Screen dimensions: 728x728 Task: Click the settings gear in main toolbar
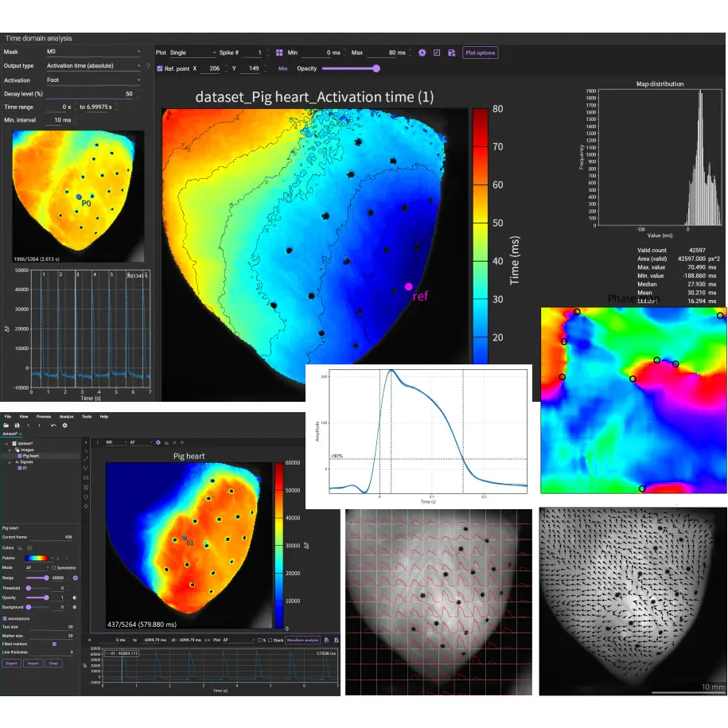tap(65, 426)
